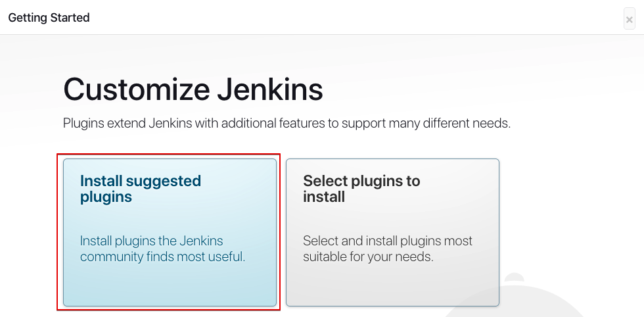Click the Getting Started title text
This screenshot has width=644, height=317.
click(x=49, y=18)
